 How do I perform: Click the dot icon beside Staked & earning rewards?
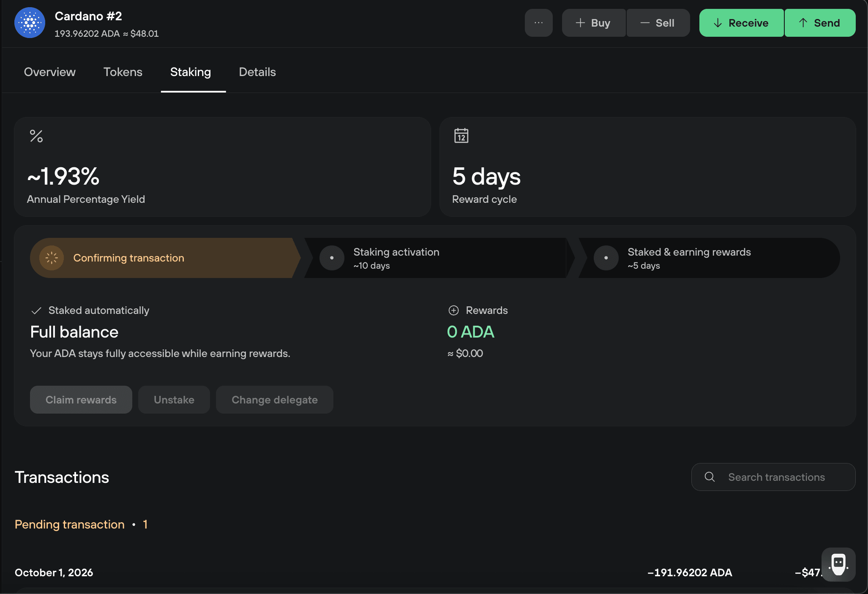(x=606, y=258)
